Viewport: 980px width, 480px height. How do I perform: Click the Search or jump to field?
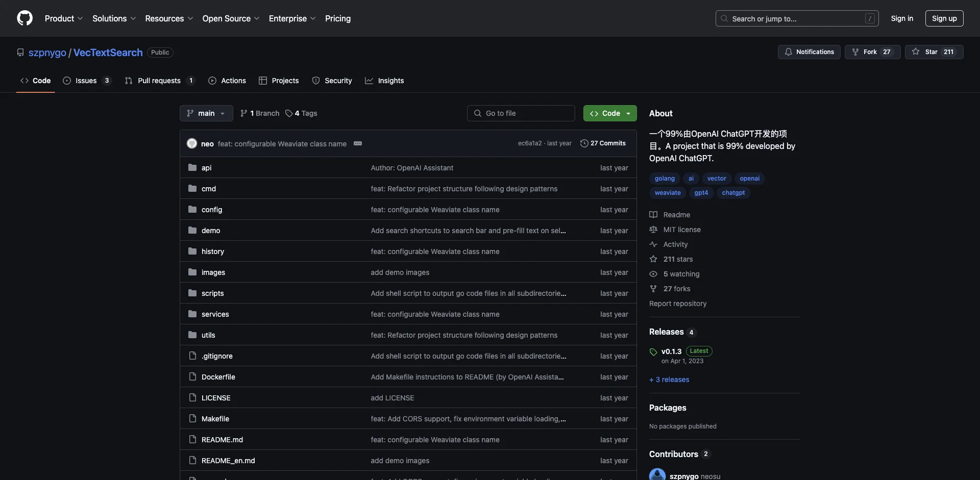click(797, 18)
